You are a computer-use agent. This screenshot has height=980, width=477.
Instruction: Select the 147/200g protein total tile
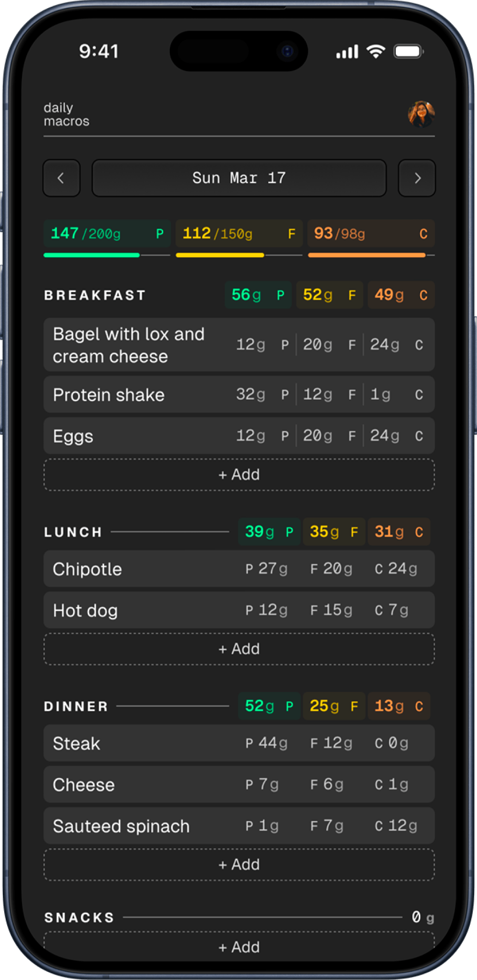click(x=107, y=233)
